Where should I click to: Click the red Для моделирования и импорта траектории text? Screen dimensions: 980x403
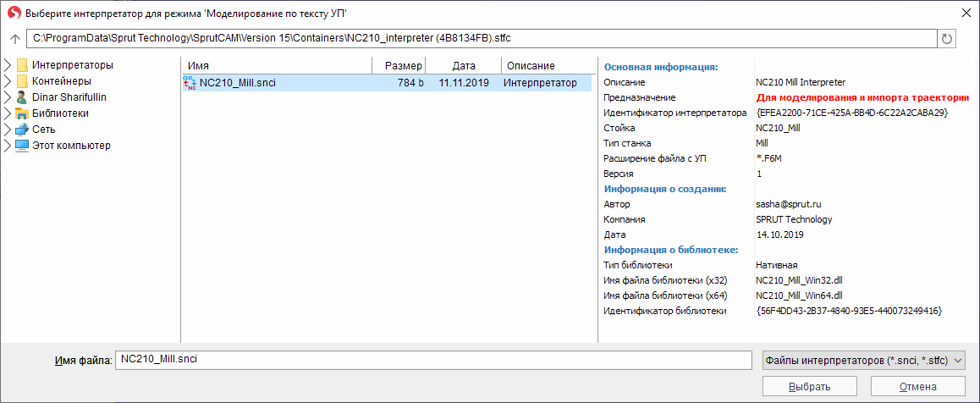click(x=862, y=97)
